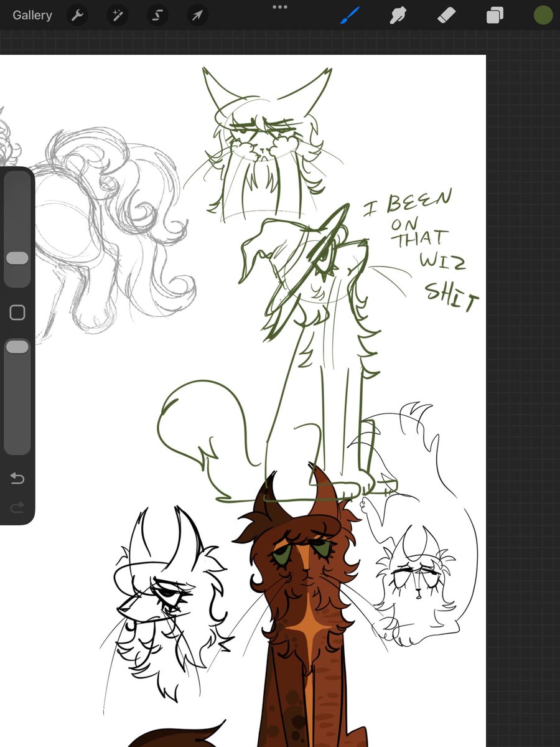Image resolution: width=560 pixels, height=747 pixels.
Task: Redo the last undone action
Action: (x=17, y=507)
